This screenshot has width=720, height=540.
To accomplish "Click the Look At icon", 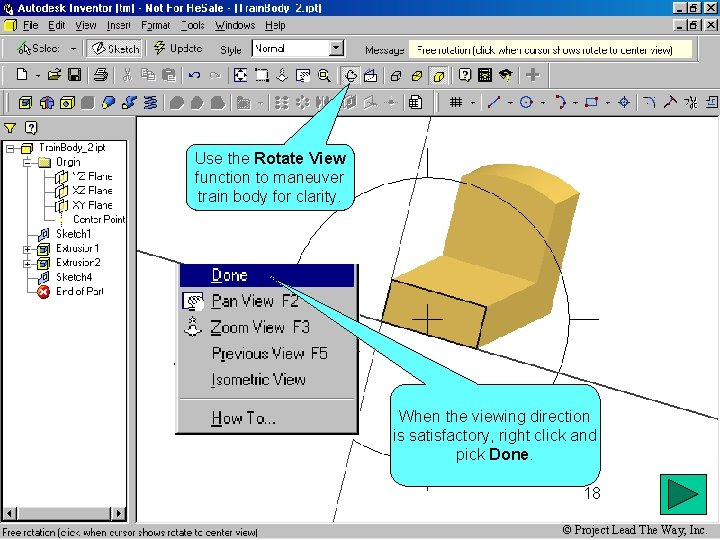I will (371, 75).
